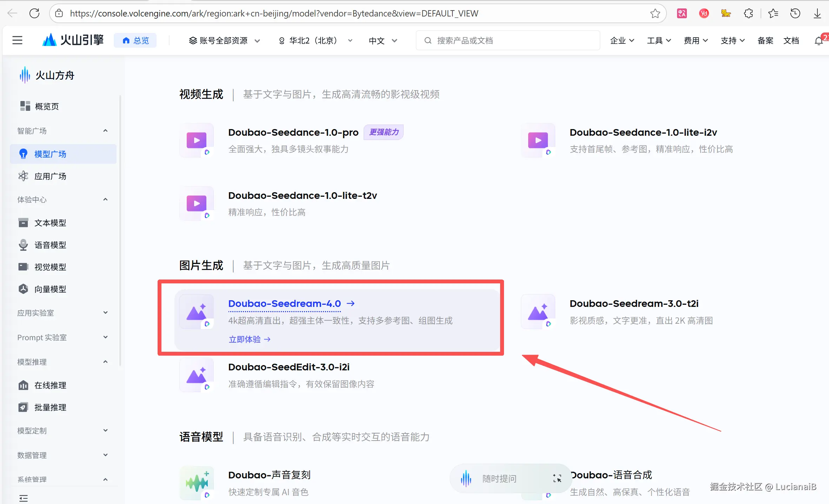This screenshot has height=504, width=829.
Task: Expand the 应用实验室 sidebar section
Action: pos(105,313)
